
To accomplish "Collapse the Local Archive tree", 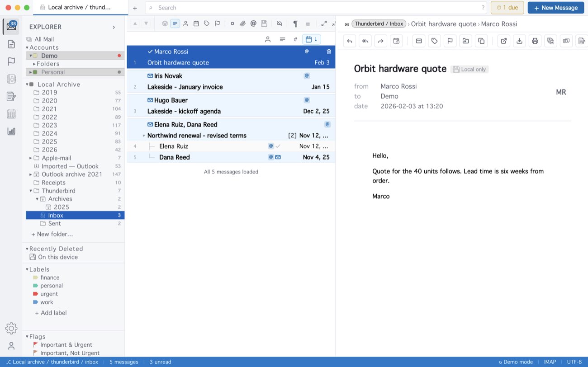I will (x=27, y=85).
